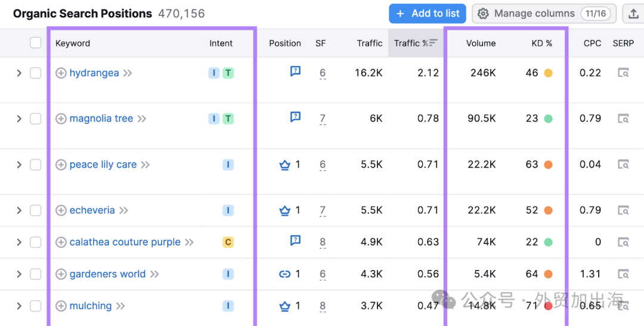Click the crown featured snippet icon for echeveria

284,210
